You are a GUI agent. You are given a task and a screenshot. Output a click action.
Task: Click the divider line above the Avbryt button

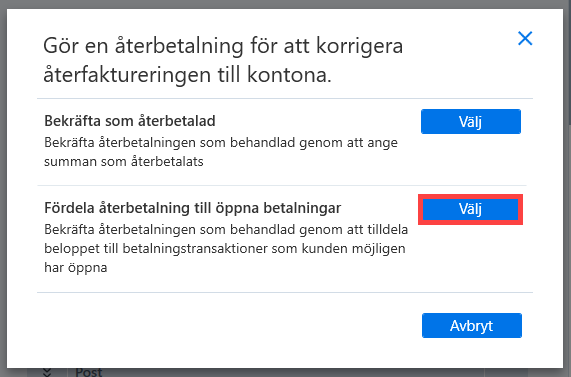point(285,292)
